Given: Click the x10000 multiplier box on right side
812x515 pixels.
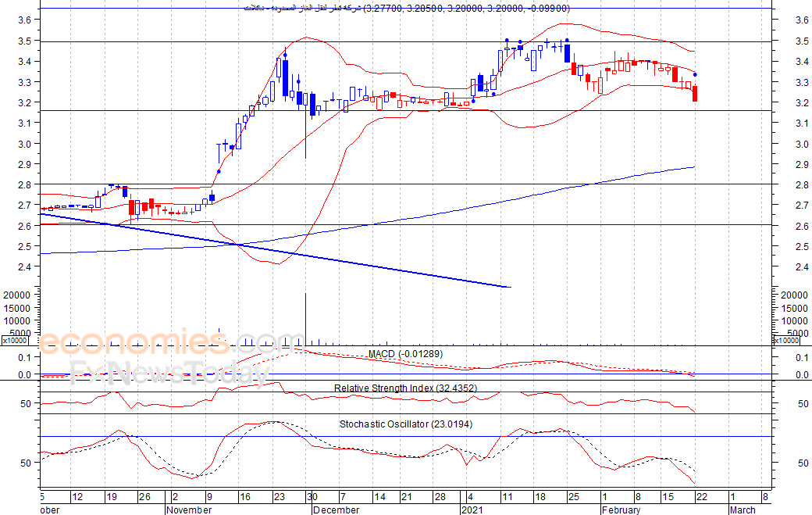Looking at the screenshot, I should point(786,341).
